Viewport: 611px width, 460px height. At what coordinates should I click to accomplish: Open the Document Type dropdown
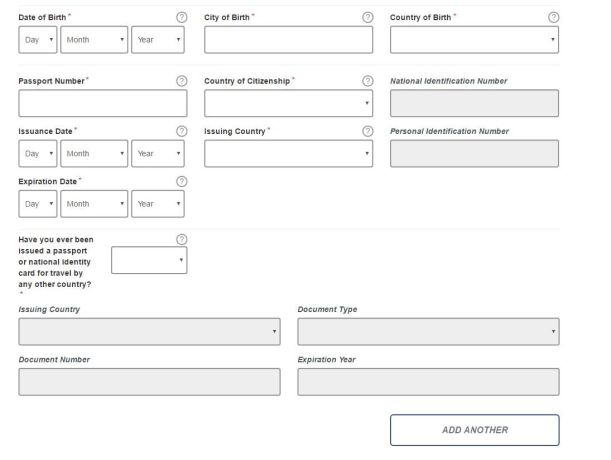(x=428, y=332)
